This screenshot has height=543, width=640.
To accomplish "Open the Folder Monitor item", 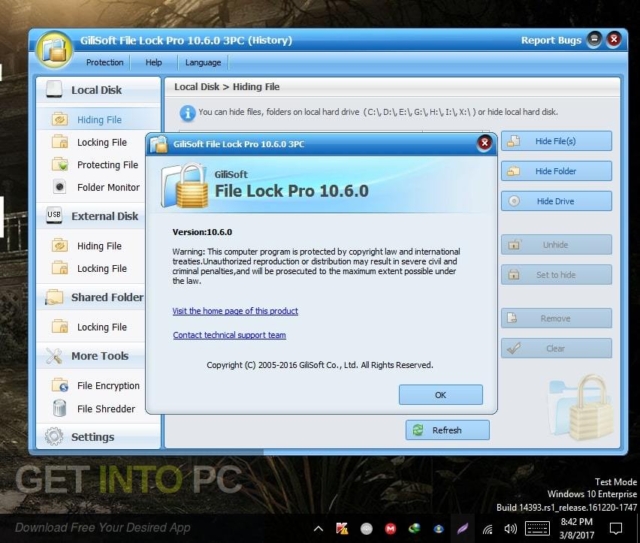I will (x=108, y=187).
